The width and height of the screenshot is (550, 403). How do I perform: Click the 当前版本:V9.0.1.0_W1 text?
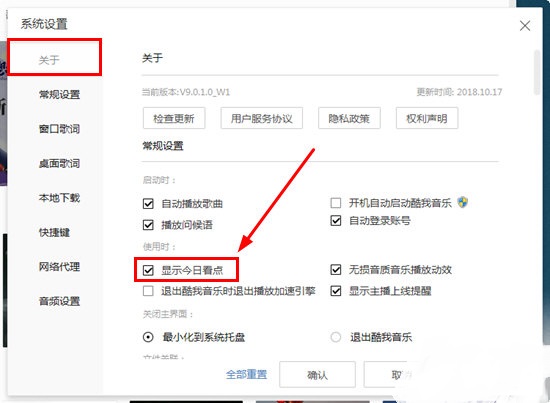(186, 92)
